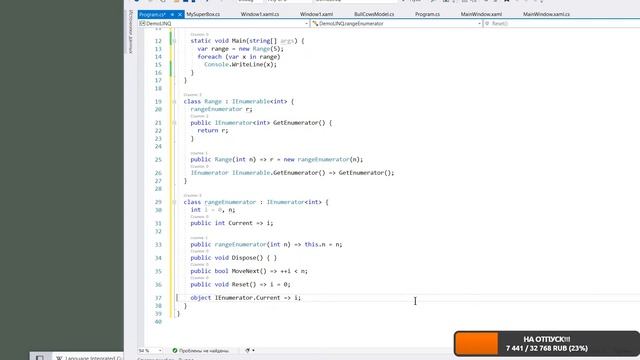Screen dimensions: 640x360
Task: Collapse the GetEnumerator method on line 21
Action: 174,122
